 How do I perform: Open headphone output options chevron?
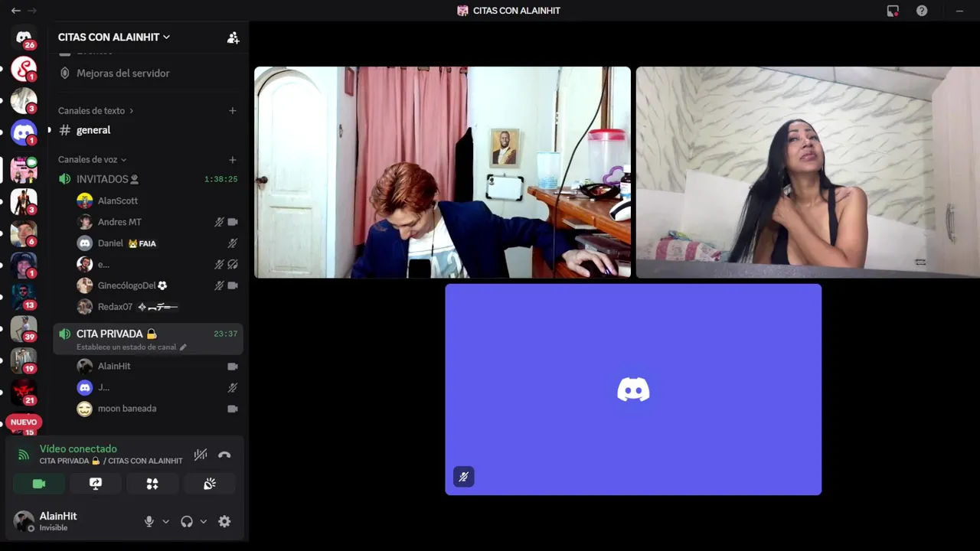point(203,522)
